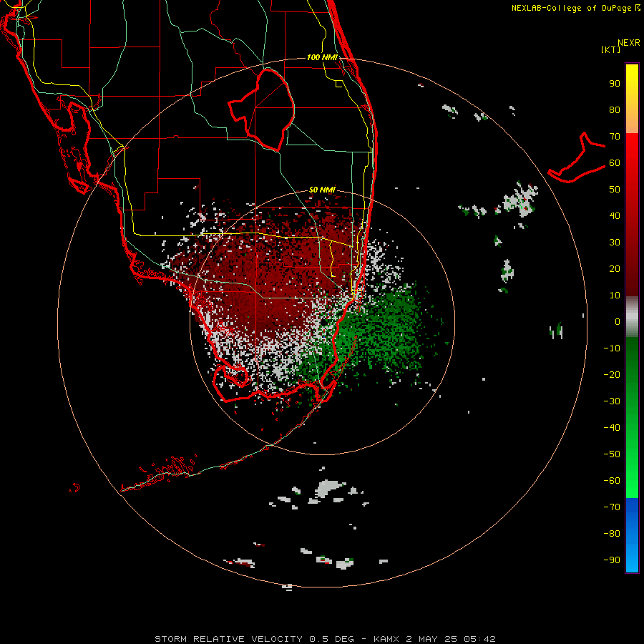This screenshot has height=644, width=644.
Task: Select the positive 60 knots scale label
Action: (x=615, y=163)
